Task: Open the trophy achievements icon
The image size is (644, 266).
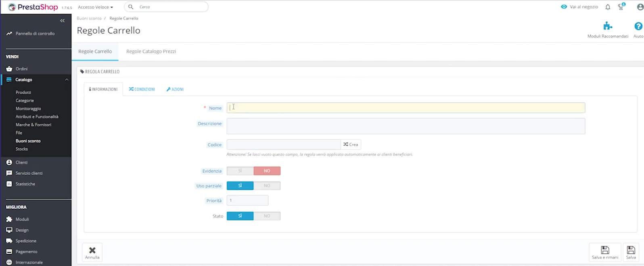Action: click(x=621, y=7)
